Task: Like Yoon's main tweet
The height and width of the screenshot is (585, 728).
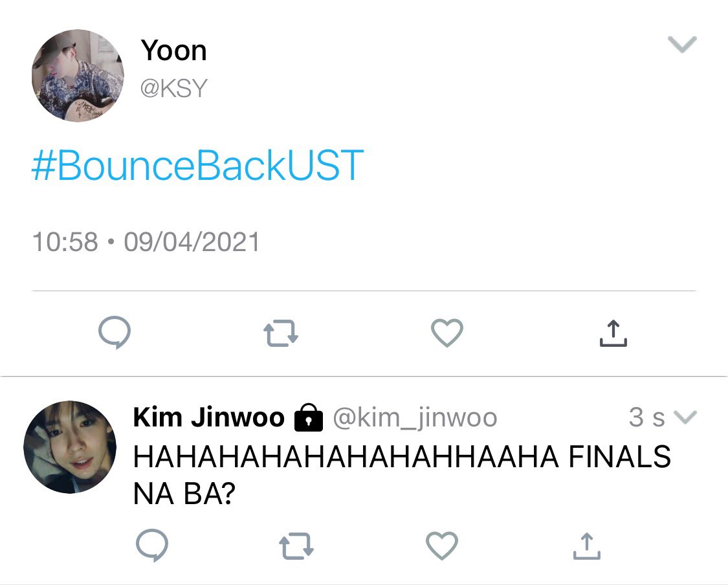Action: [447, 333]
